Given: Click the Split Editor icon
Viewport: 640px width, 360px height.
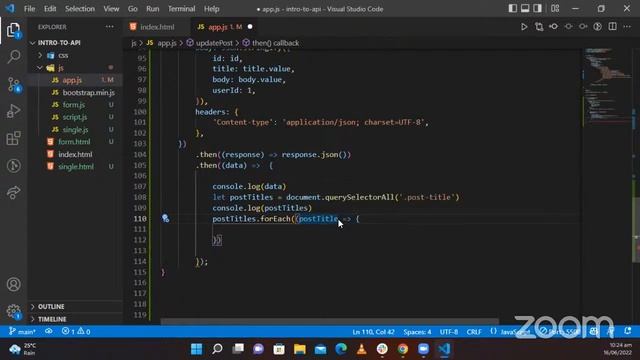Looking at the screenshot, I should (x=613, y=27).
